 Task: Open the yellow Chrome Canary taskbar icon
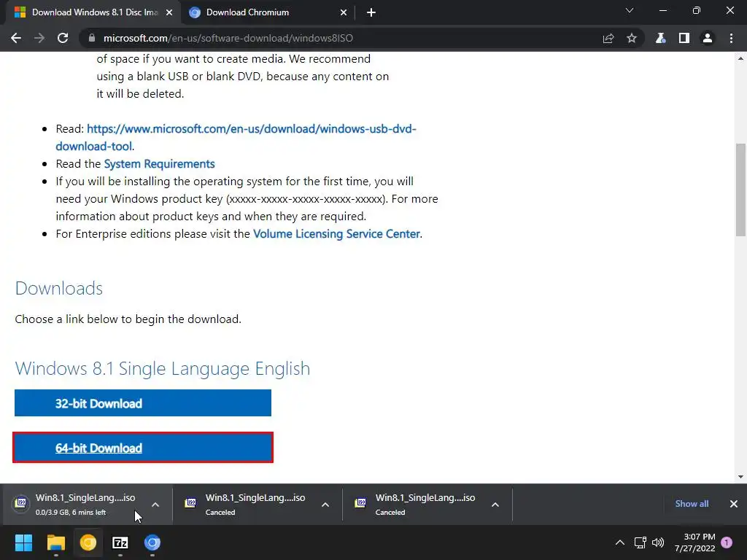tap(88, 542)
